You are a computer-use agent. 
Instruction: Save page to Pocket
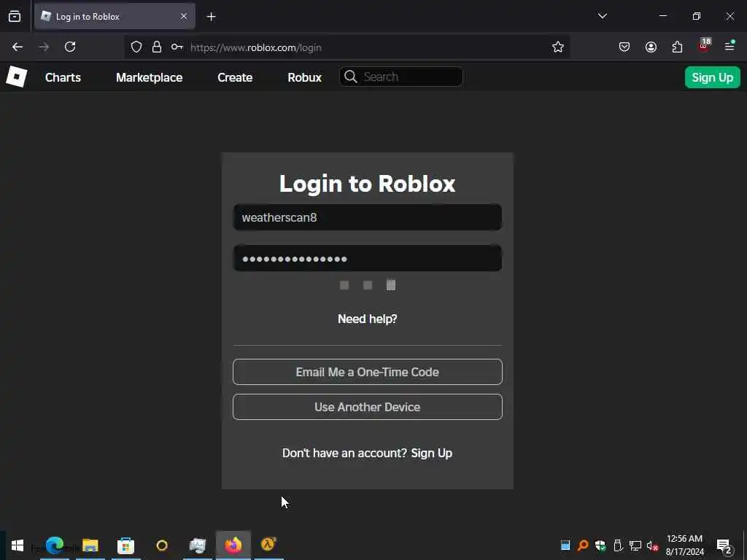pyautogui.click(x=624, y=47)
